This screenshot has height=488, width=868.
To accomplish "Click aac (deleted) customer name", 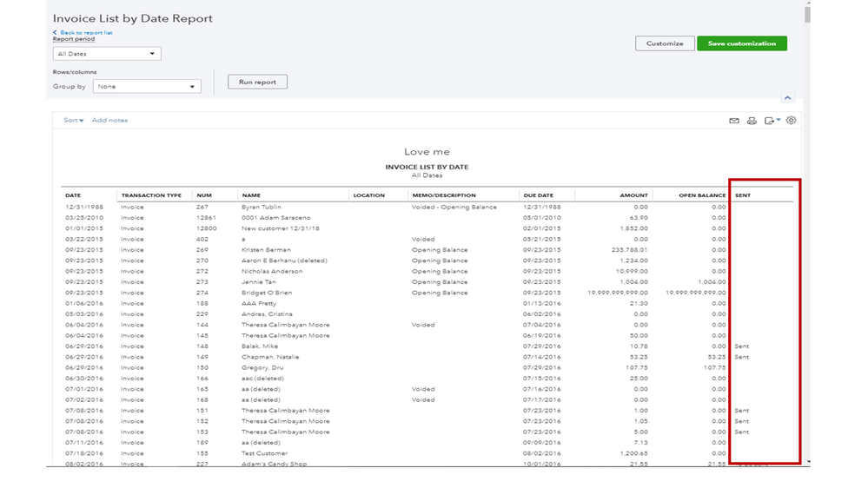I will tap(262, 379).
